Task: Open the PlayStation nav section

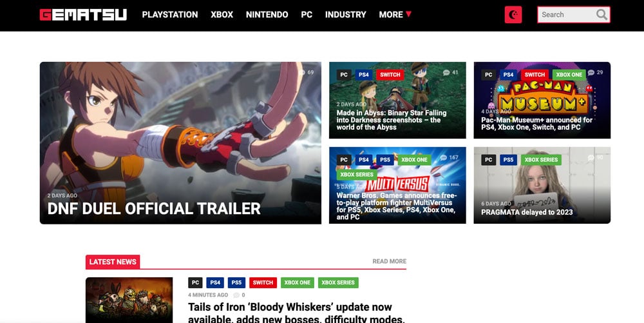Action: coord(170,15)
